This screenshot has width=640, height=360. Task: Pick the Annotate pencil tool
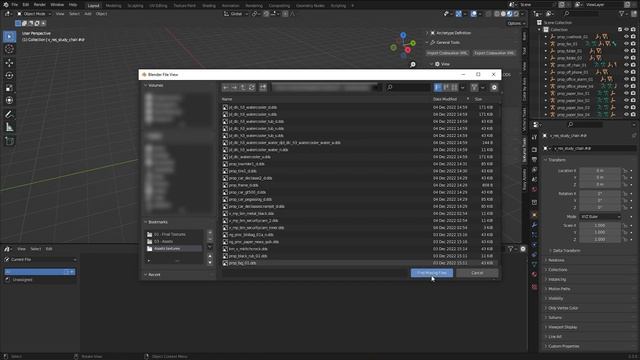point(9,115)
